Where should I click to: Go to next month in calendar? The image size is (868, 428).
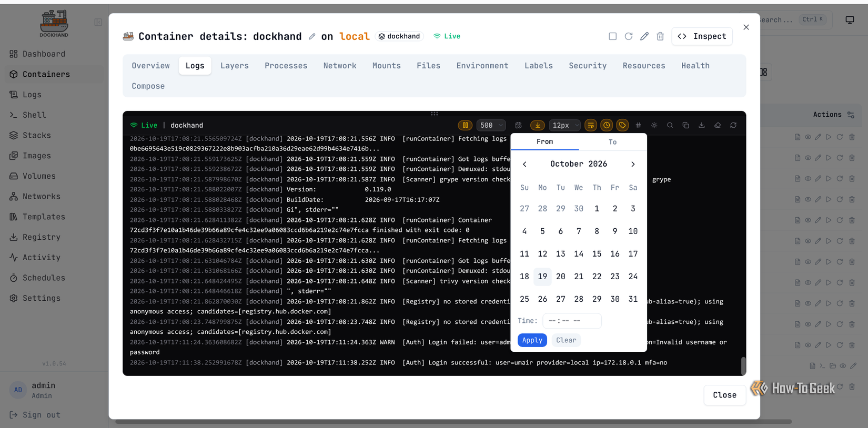coord(633,164)
